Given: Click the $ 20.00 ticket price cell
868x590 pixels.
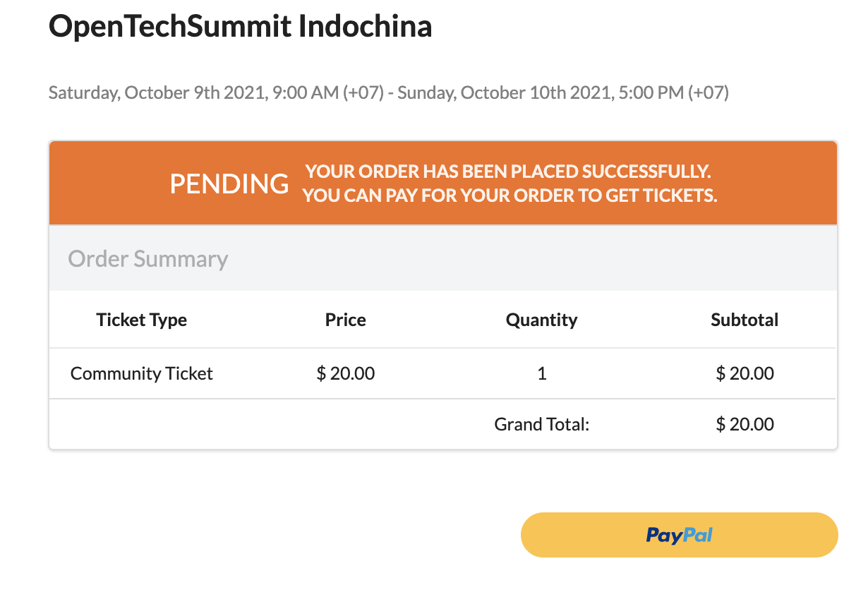Looking at the screenshot, I should tap(346, 373).
